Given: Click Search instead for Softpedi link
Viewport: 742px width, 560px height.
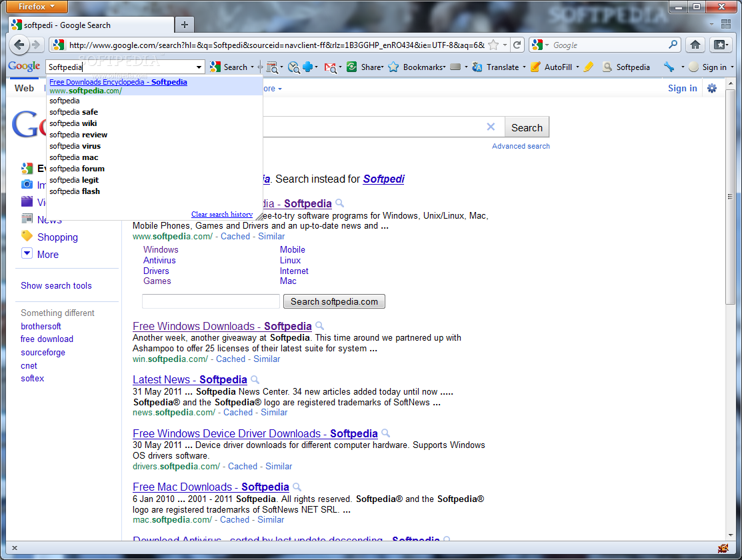Looking at the screenshot, I should click(384, 179).
